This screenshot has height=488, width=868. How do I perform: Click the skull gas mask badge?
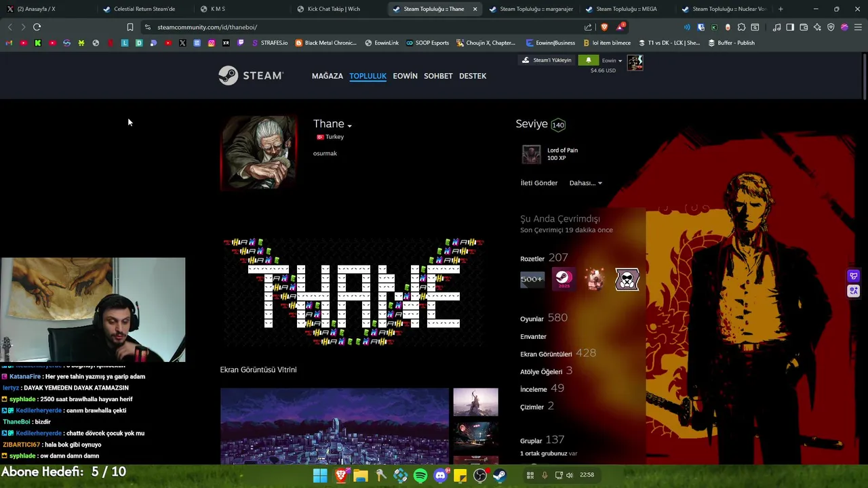click(x=627, y=279)
